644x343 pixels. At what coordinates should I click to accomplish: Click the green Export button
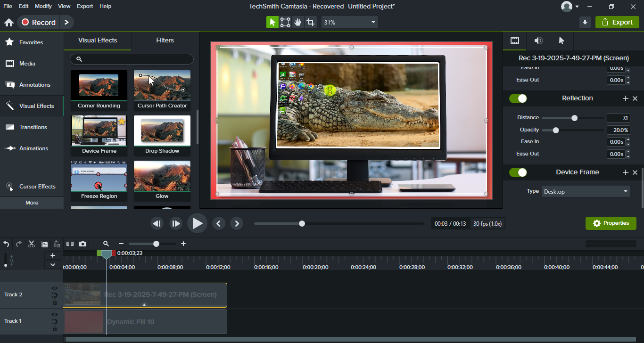click(x=617, y=22)
